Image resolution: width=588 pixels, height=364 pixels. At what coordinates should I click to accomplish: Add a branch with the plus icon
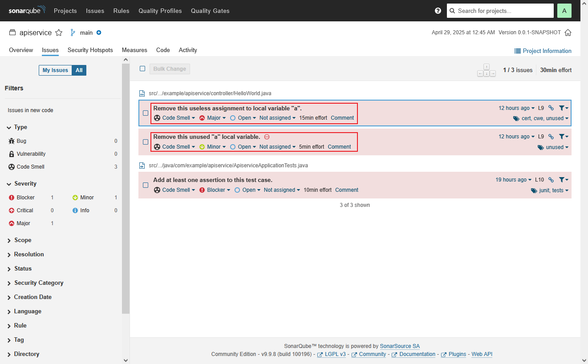[x=99, y=32]
